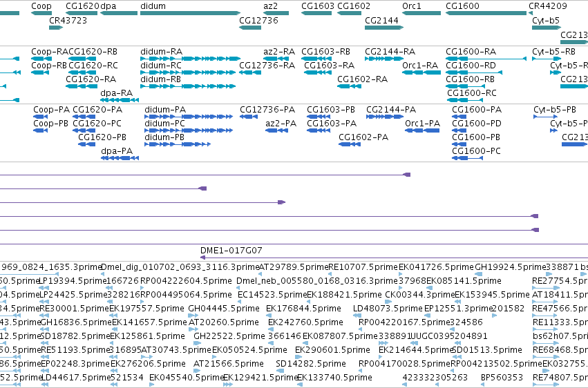Select the CG1600-RC transcript label
588x388 pixels.
[x=472, y=93]
